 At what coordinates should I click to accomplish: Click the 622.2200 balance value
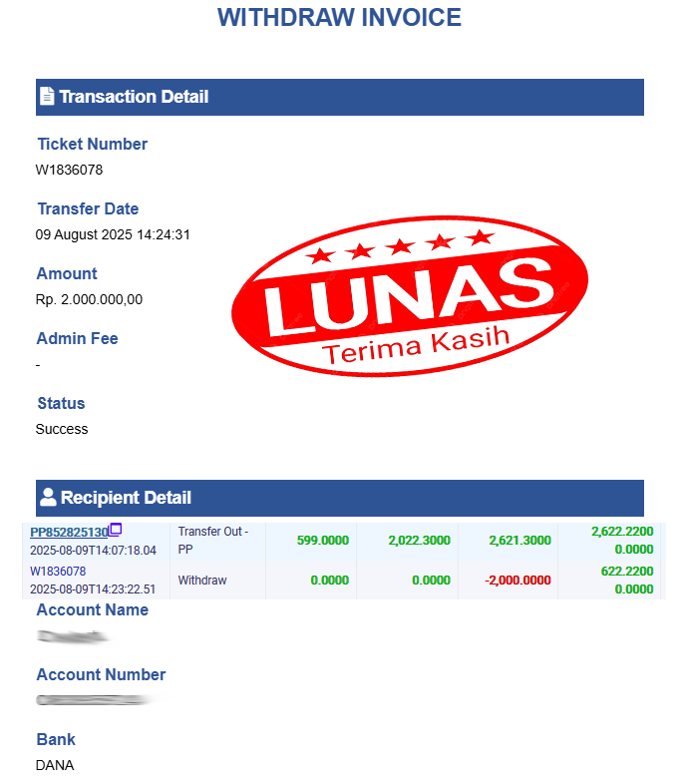tap(627, 571)
